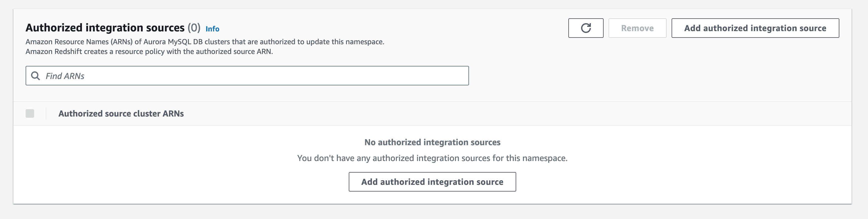Screen dimensions: 868x219
Task: Click the search magnifier icon
Action: pos(35,76)
